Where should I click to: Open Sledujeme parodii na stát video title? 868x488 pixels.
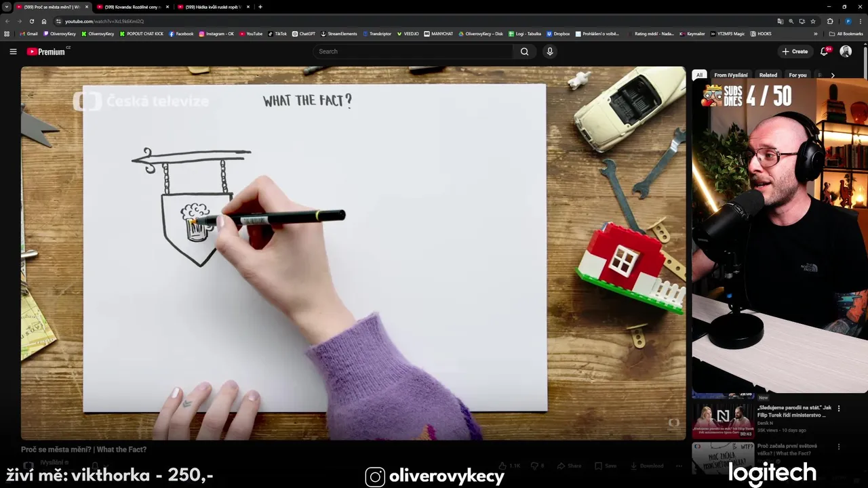794,411
